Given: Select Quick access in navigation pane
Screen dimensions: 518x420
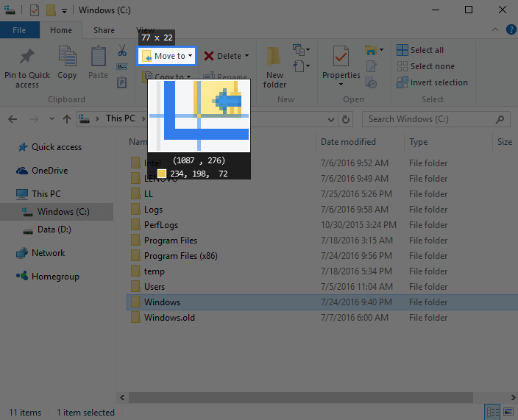Looking at the screenshot, I should click(56, 147).
